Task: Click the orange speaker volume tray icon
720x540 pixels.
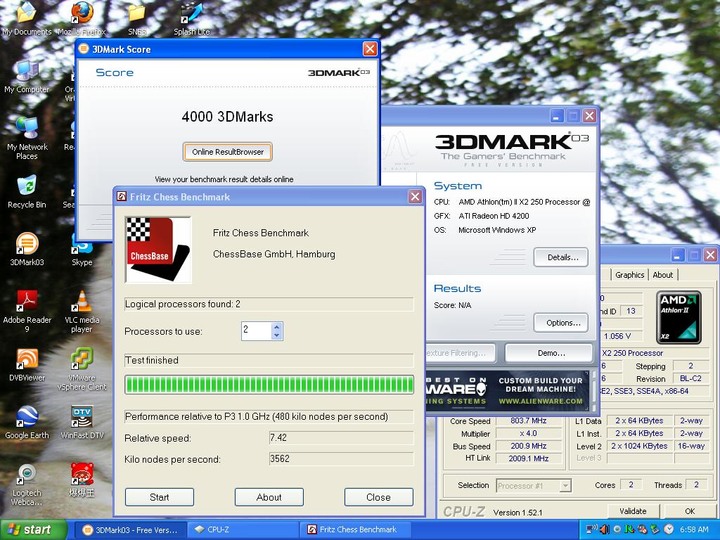Action: pos(604,529)
